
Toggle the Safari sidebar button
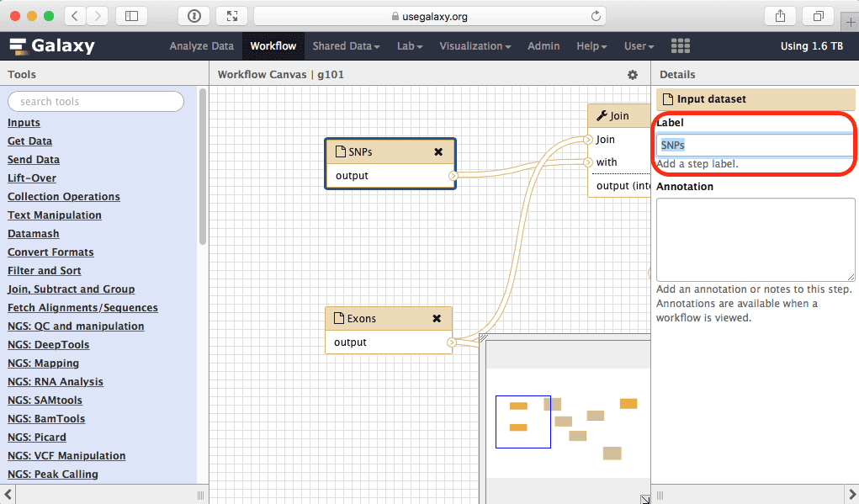coord(131,16)
